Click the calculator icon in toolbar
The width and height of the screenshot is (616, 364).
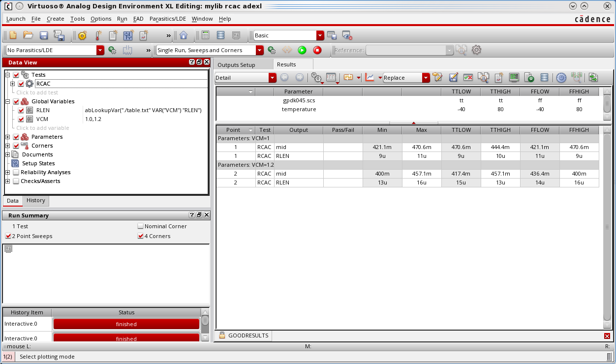(x=205, y=35)
